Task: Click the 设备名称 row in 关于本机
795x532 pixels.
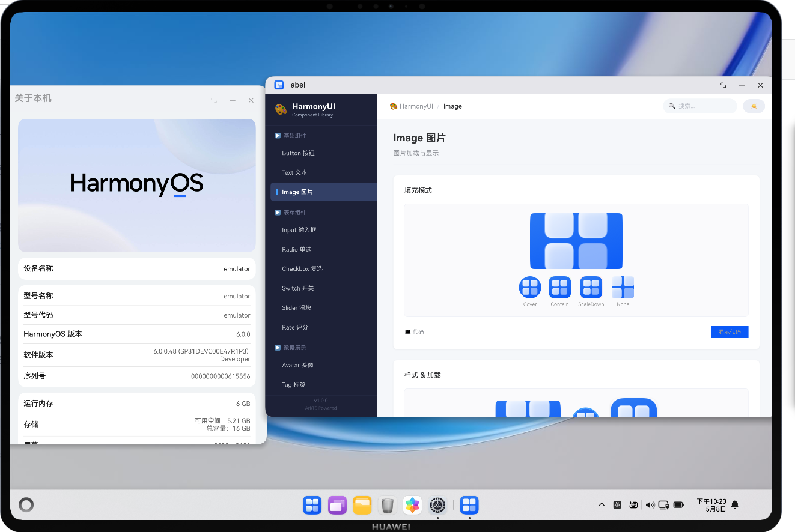Action: point(137,268)
